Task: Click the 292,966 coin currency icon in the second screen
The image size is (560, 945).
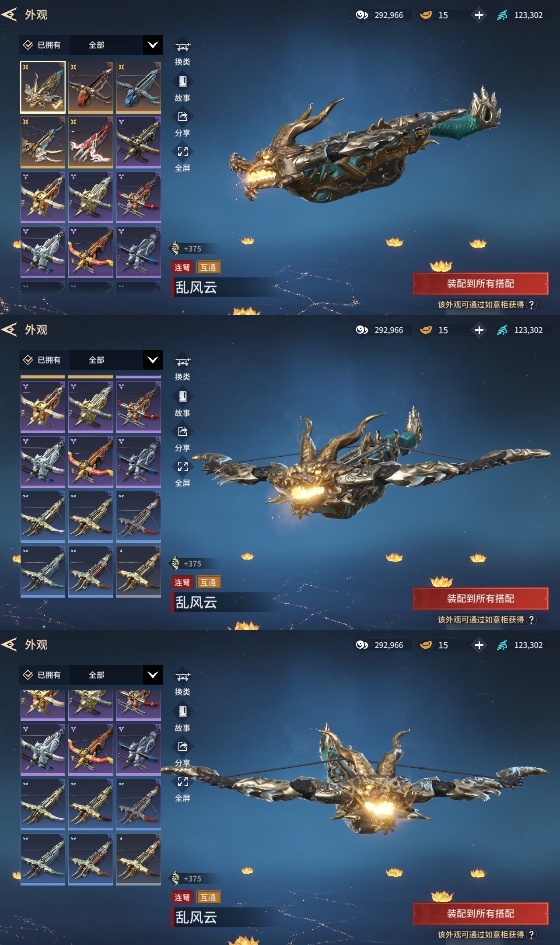Action: pos(362,330)
